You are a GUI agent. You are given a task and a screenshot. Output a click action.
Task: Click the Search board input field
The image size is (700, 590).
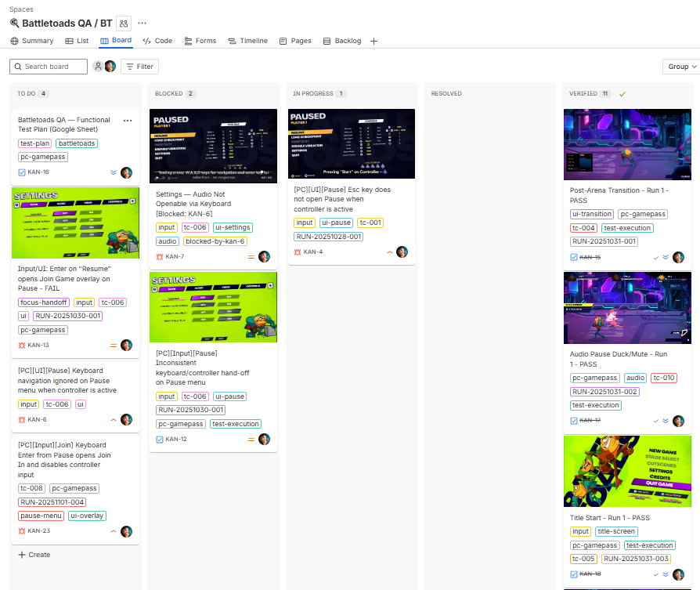click(x=49, y=67)
